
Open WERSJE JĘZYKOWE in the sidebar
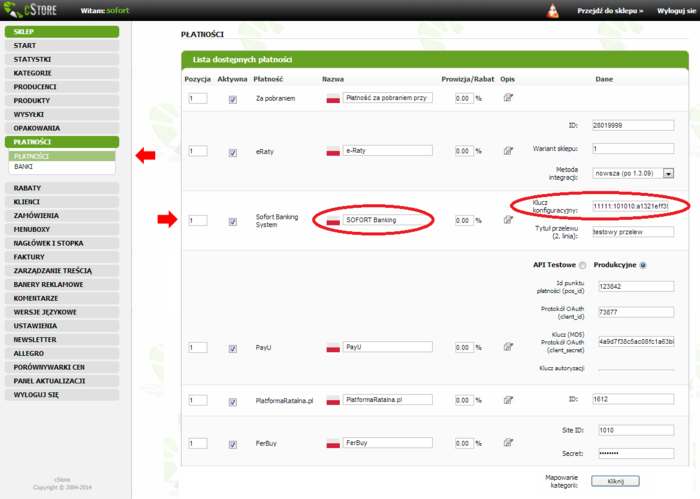point(62,312)
